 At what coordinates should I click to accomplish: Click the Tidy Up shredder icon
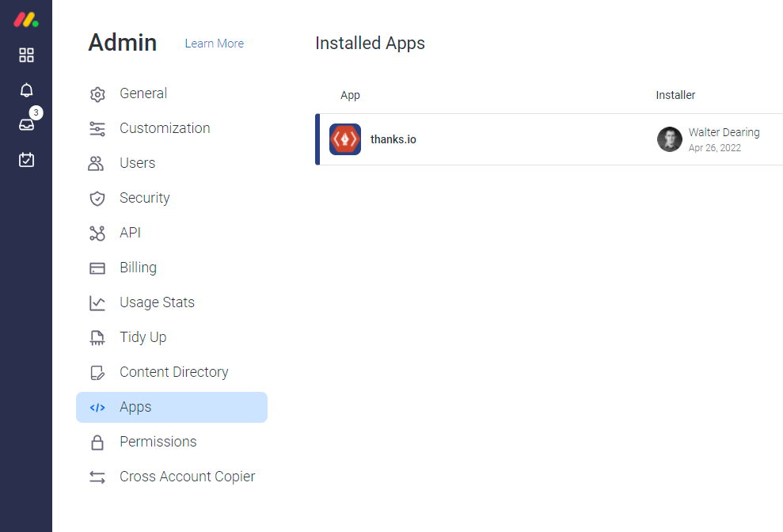pos(97,338)
